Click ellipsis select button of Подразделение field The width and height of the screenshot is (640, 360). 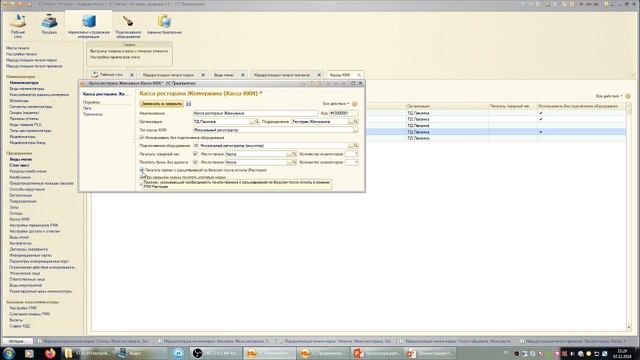(x=351, y=122)
